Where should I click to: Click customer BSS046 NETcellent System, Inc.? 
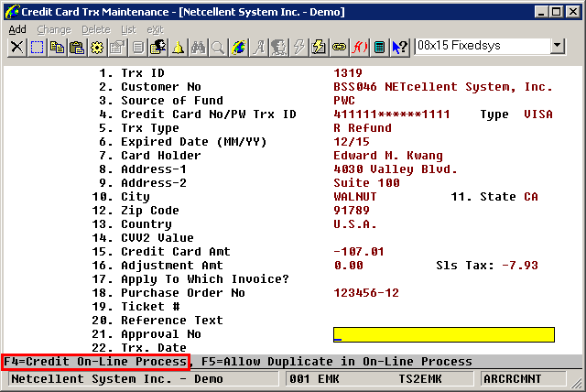coord(443,87)
